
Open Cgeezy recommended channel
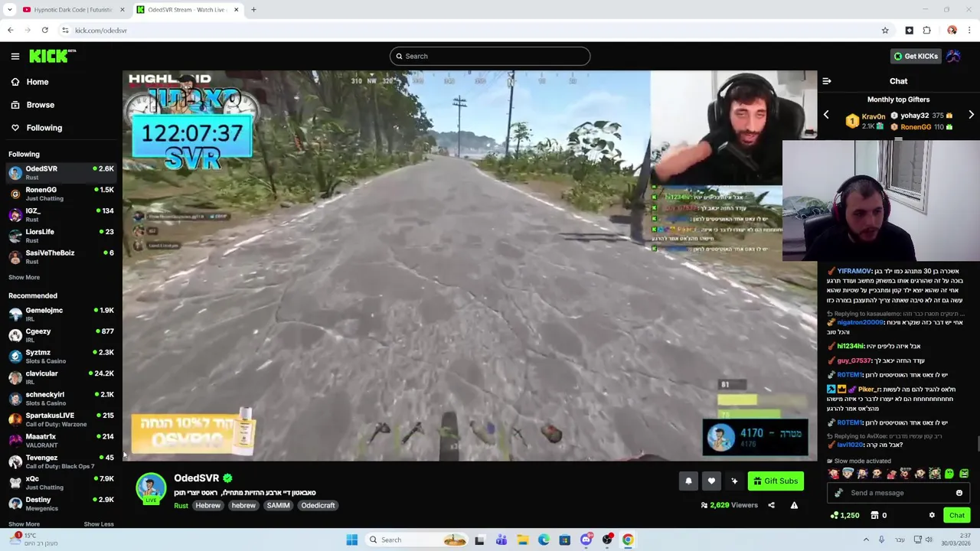(61, 335)
